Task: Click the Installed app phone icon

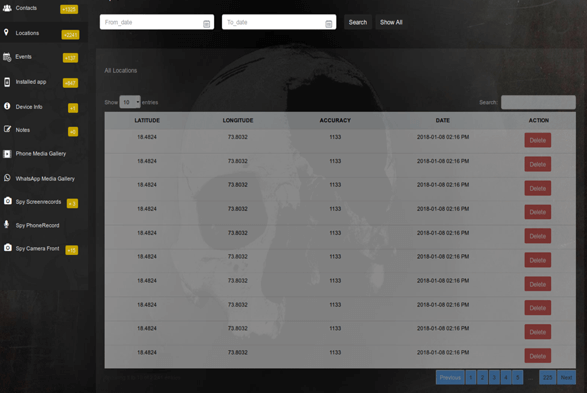Action: (7, 82)
